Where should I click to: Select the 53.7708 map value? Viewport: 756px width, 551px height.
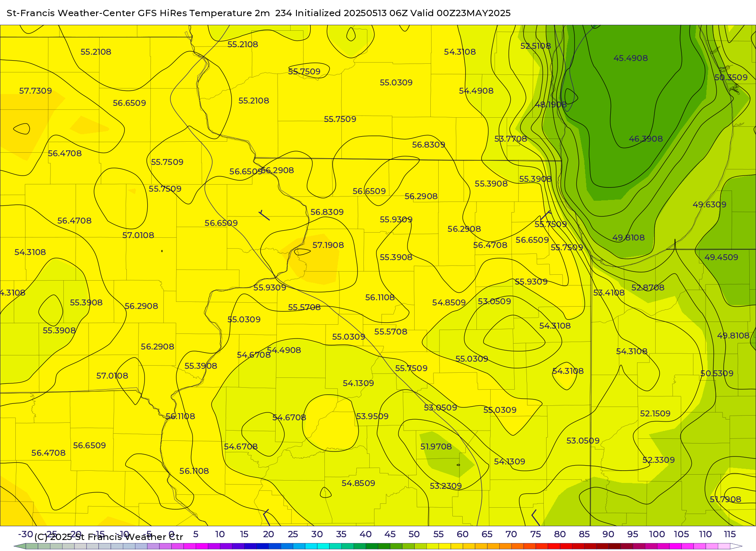point(511,139)
